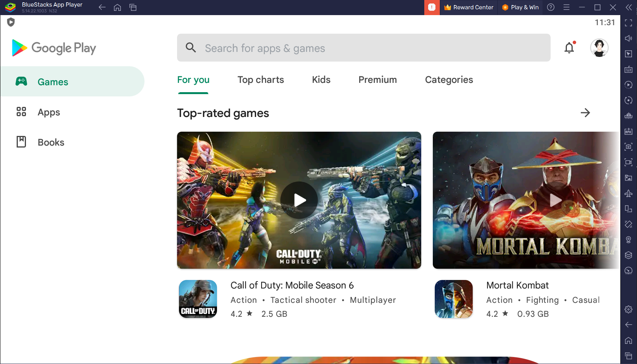Screen dimensions: 637x364
Task: Open recent apps icon in title bar
Action: [133, 7]
